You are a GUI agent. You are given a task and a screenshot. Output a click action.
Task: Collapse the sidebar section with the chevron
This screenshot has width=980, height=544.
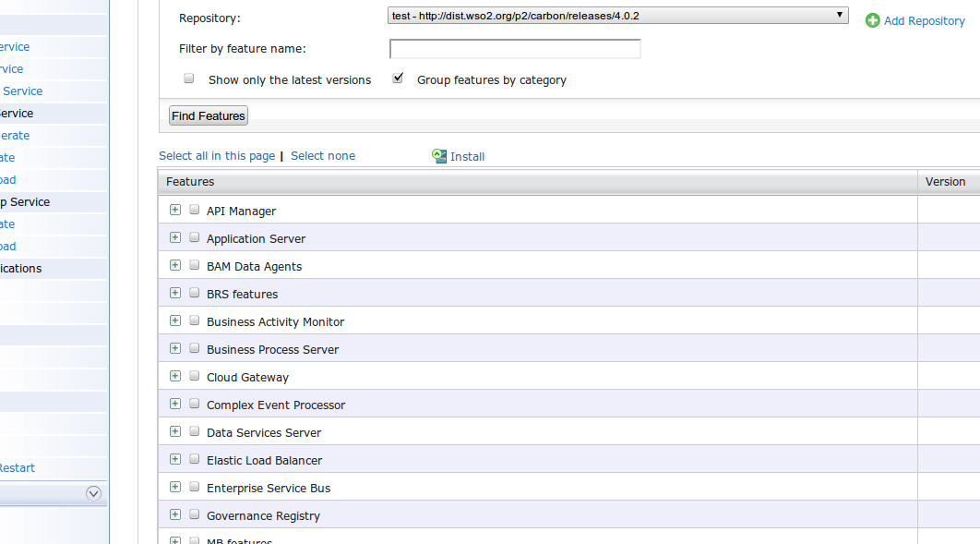(x=93, y=493)
